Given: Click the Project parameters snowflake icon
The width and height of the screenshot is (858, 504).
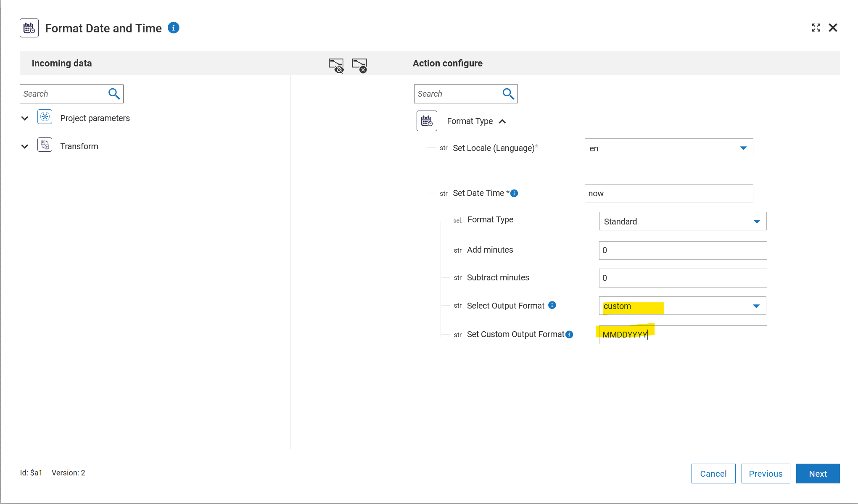Looking at the screenshot, I should pyautogui.click(x=45, y=117).
